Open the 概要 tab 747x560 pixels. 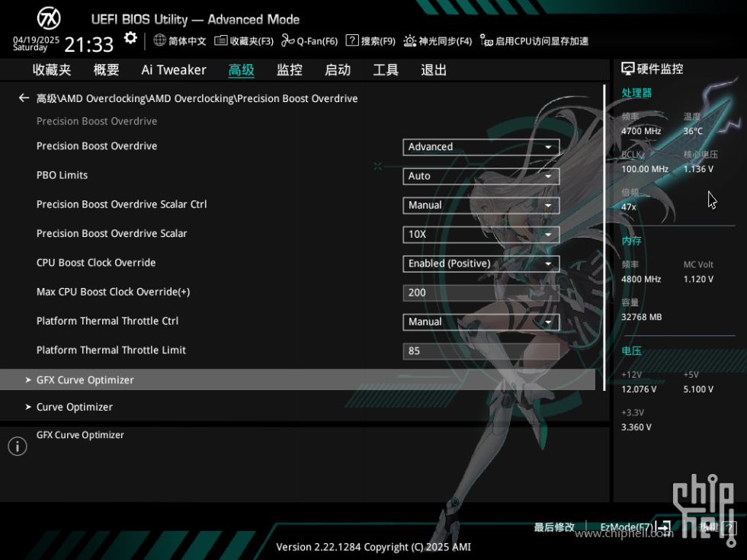click(x=106, y=70)
